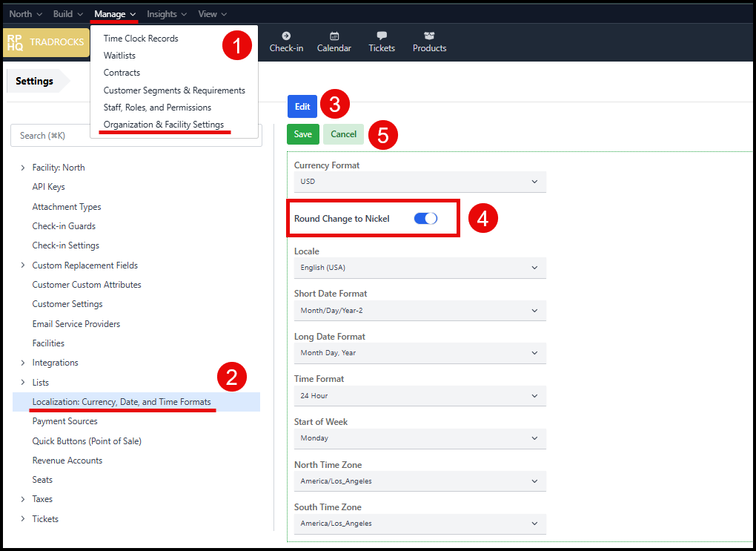
Task: Expand the Facility: North tree item
Action: 23,168
